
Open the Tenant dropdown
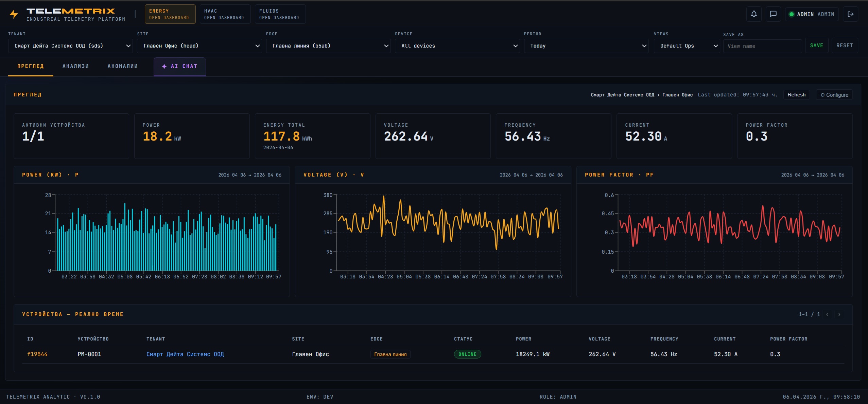point(70,45)
